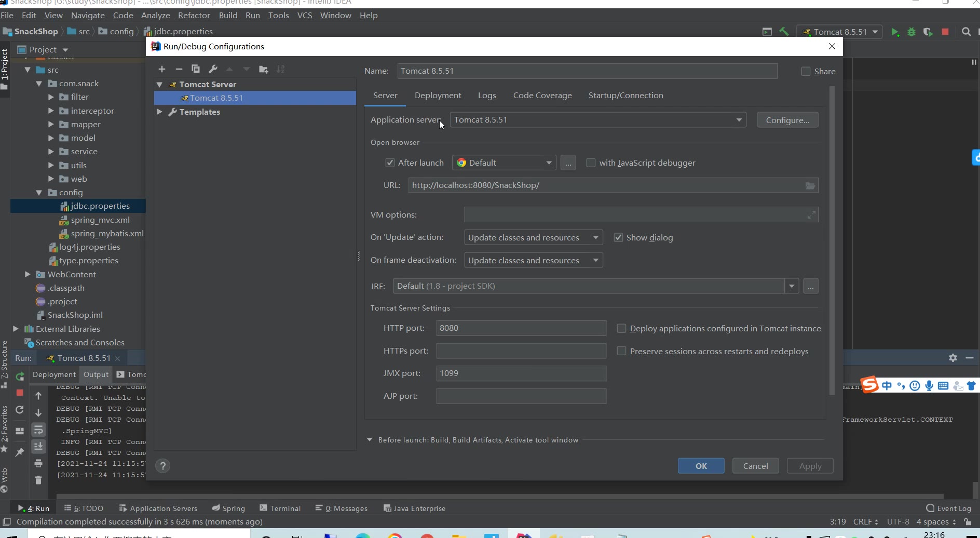Open the On 'Update' action dropdown
This screenshot has width=980, height=538.
[533, 238]
